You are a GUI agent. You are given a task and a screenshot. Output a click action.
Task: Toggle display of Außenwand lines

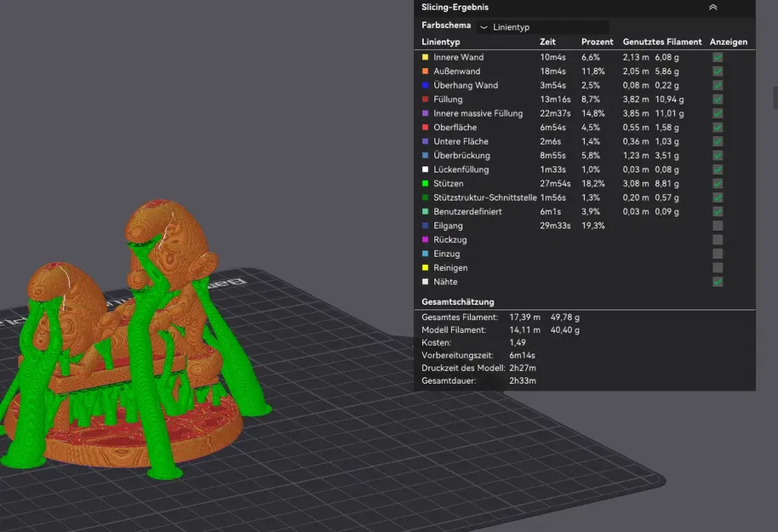[x=718, y=71]
